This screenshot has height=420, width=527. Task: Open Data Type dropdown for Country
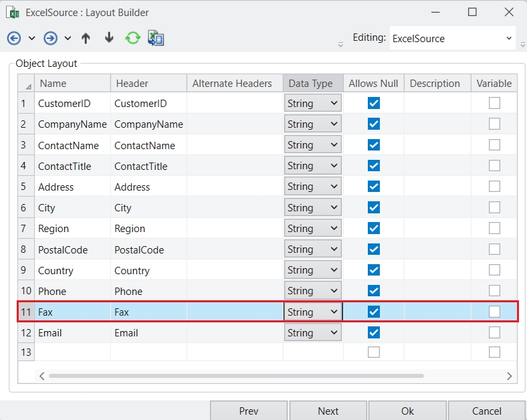[334, 270]
